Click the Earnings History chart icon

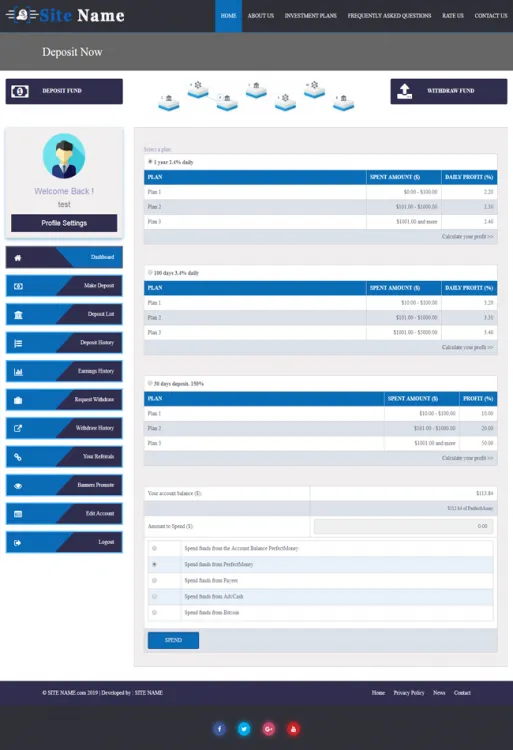pos(18,372)
